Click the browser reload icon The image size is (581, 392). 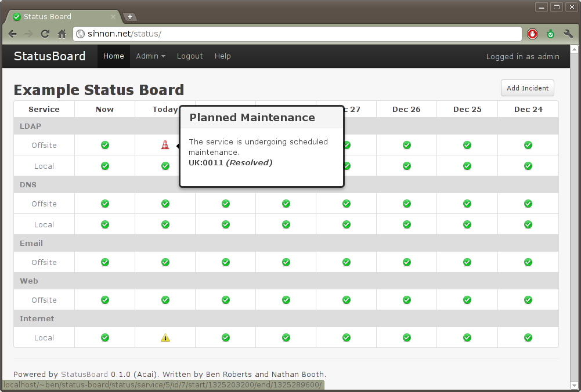[x=45, y=34]
